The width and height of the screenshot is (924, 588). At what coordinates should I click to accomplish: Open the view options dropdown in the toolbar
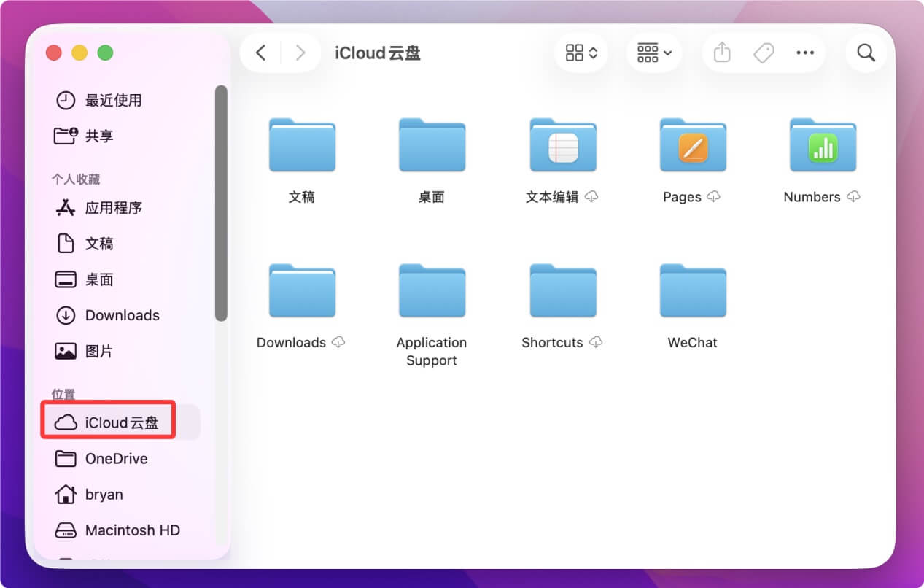pyautogui.click(x=581, y=53)
